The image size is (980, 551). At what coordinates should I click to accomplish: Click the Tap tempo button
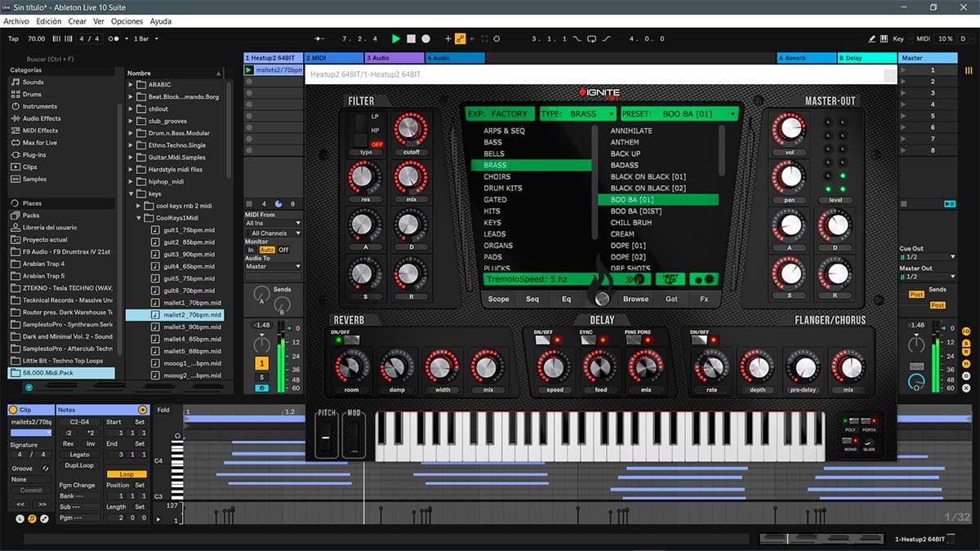(x=13, y=38)
